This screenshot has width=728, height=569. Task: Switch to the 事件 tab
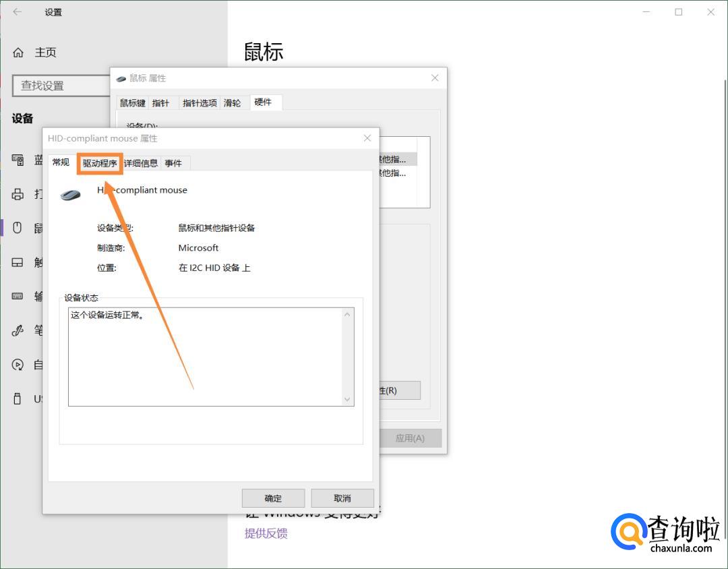173,163
